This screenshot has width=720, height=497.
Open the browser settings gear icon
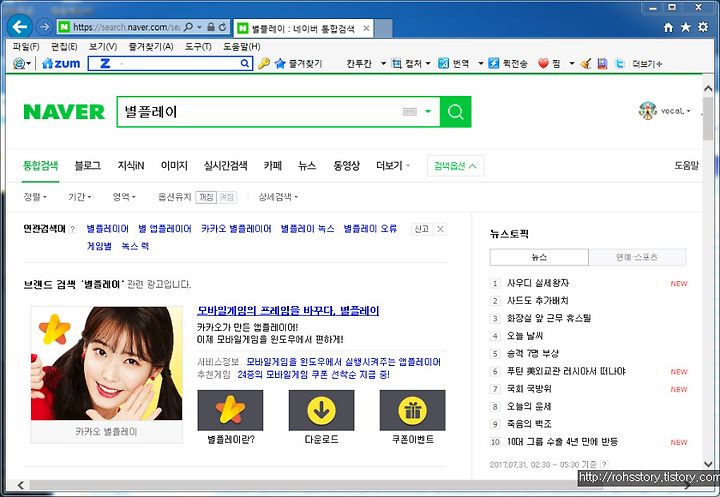703,27
